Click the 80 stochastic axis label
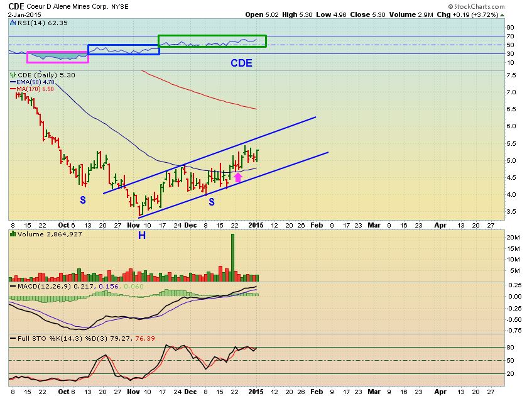Viewport: 532px width, 396px height. coord(510,347)
